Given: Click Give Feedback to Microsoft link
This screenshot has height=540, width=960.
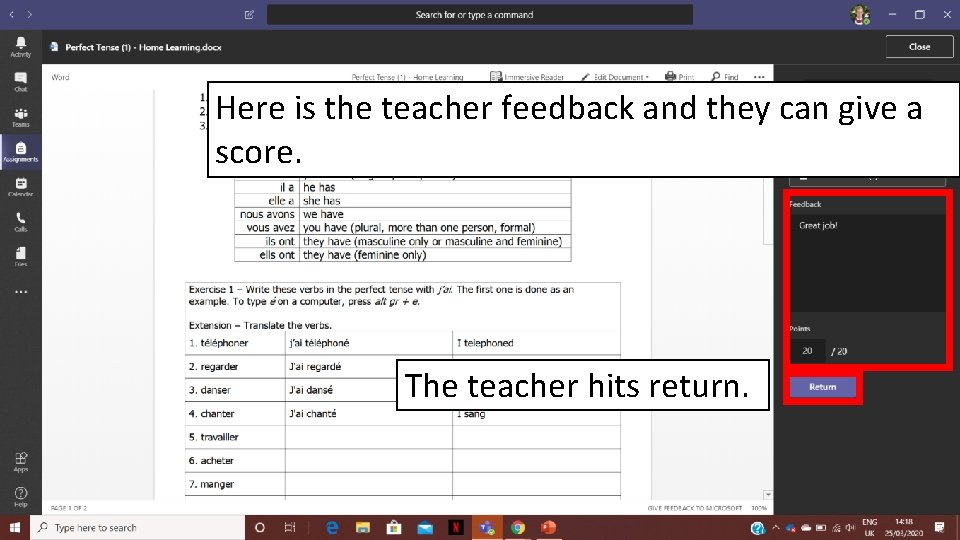Looking at the screenshot, I should coord(694,508).
